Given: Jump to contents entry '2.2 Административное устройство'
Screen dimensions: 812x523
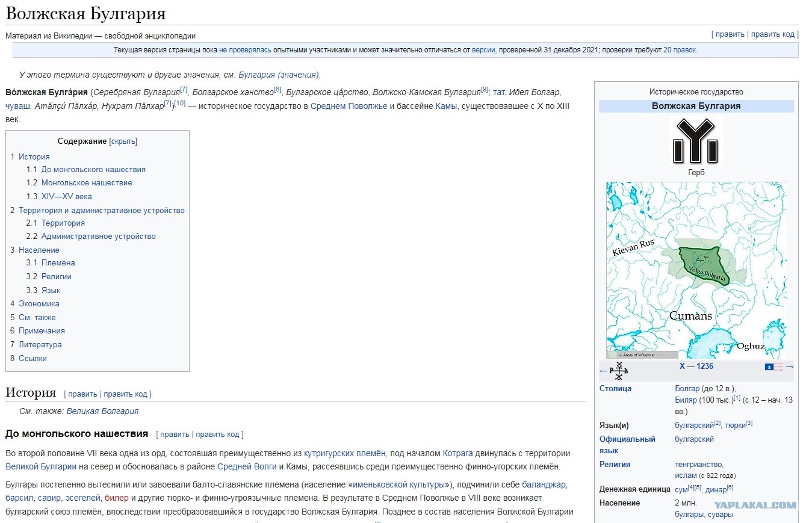Looking at the screenshot, I should point(91,237).
